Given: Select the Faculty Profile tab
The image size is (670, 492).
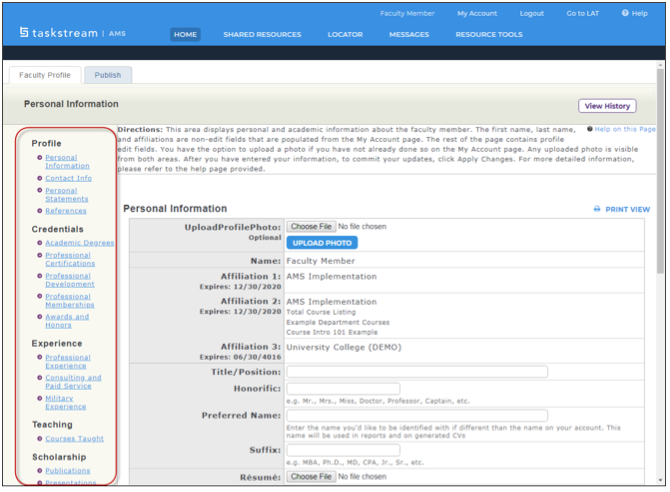Looking at the screenshot, I should 45,75.
